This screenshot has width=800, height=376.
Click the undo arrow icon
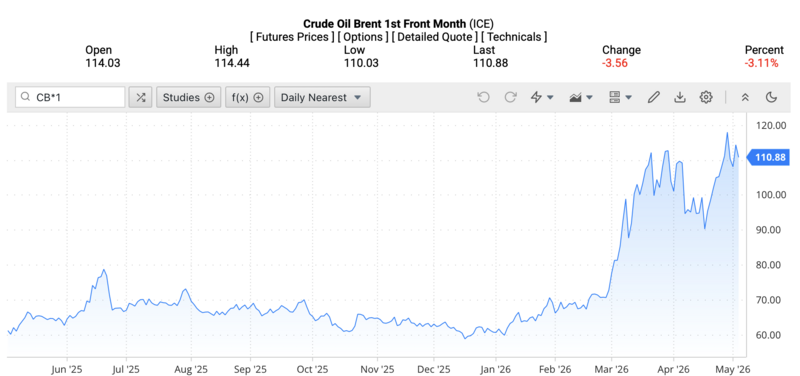pos(483,97)
